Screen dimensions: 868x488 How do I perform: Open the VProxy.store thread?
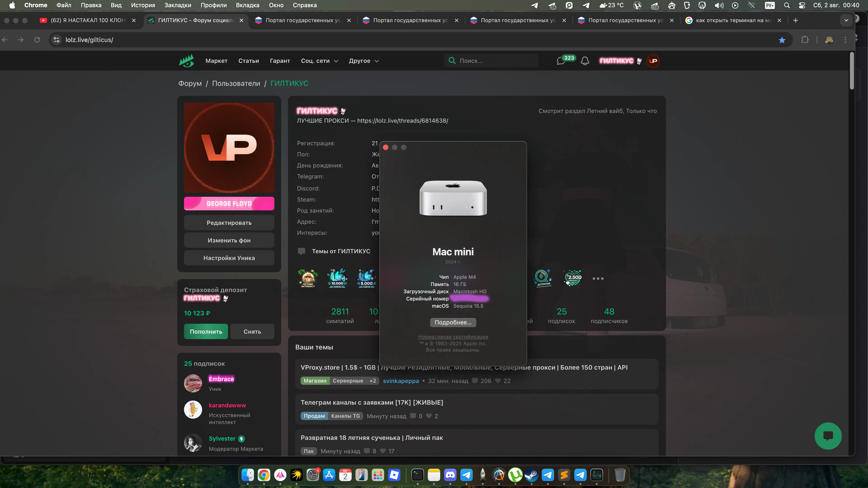tap(464, 367)
